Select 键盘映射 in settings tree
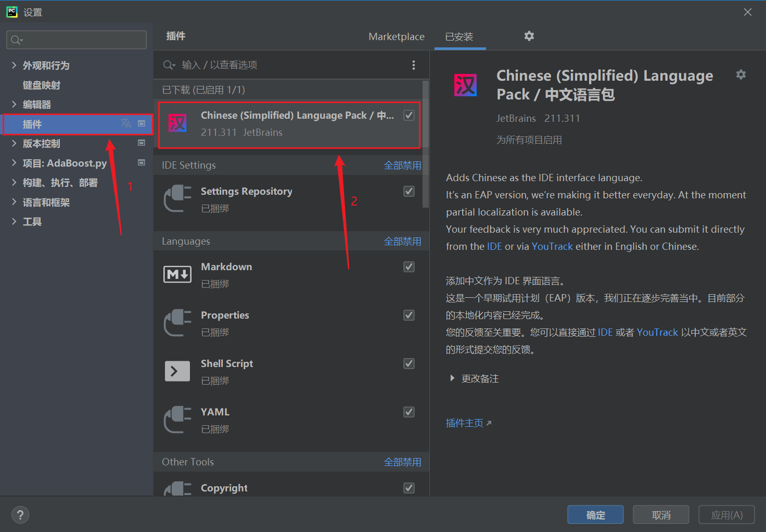This screenshot has height=532, width=766. (x=42, y=85)
